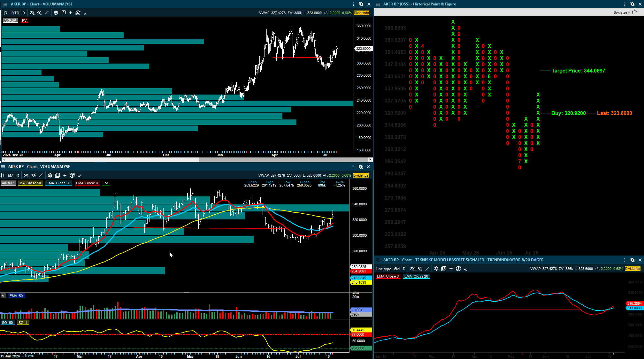Add comparison icon in bottom-left chart toolbar
Viewport: 644px width, 359px height.
tap(34, 175)
